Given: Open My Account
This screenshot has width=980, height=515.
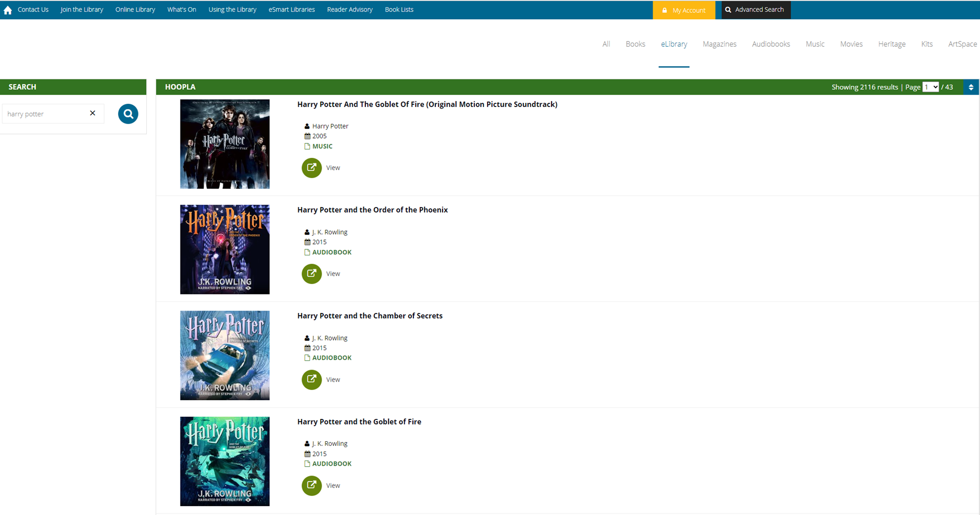Looking at the screenshot, I should click(684, 10).
